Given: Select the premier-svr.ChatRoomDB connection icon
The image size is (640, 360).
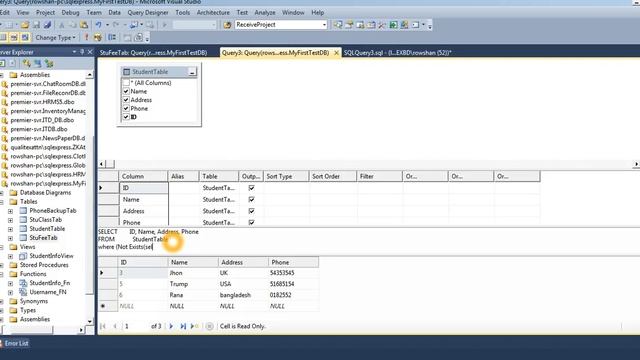Looking at the screenshot, I should [x=4, y=84].
